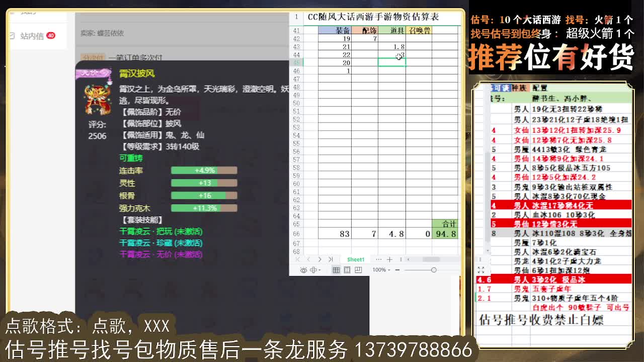The image size is (644, 362).
Task: Open the 站内信 inbox link
Action: (x=32, y=36)
